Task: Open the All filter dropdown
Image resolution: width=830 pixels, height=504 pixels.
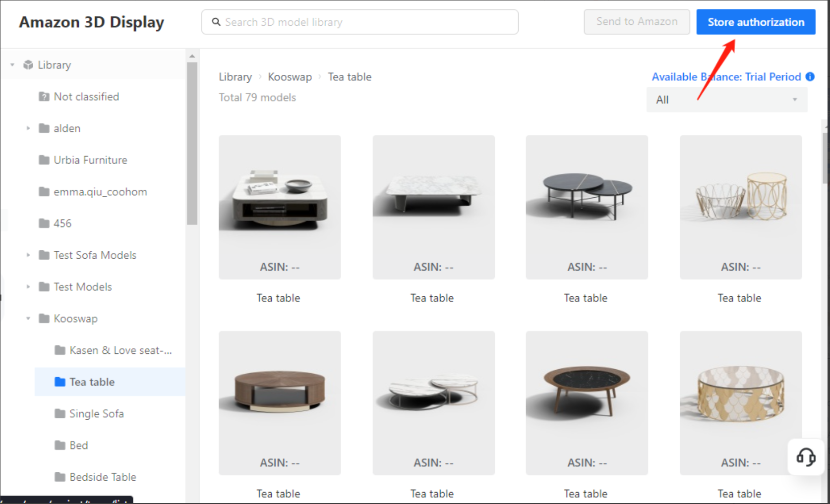Action: tap(726, 100)
